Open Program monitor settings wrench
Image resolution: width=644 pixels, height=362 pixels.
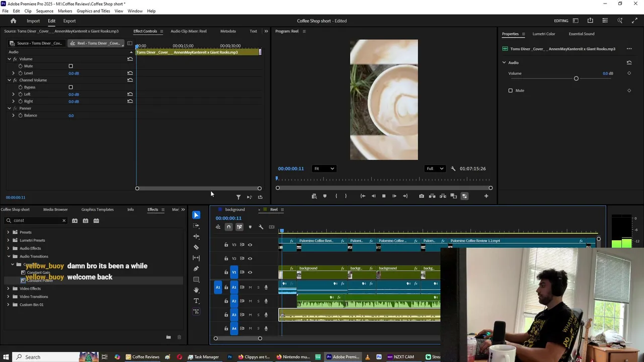tap(453, 168)
